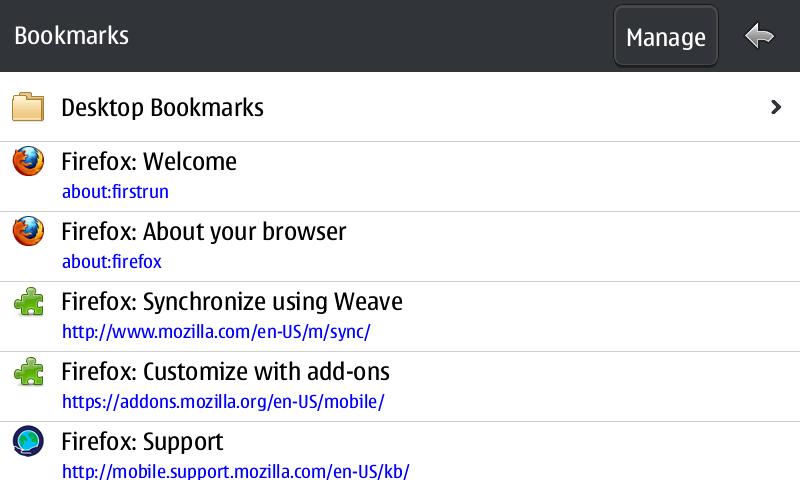Viewport: 800px width, 480px height.
Task: Click the about:firefox URL
Action: click(x=112, y=262)
